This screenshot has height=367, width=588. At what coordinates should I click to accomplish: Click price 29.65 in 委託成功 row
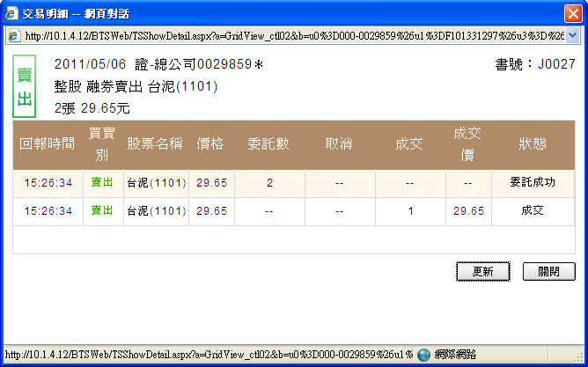212,183
